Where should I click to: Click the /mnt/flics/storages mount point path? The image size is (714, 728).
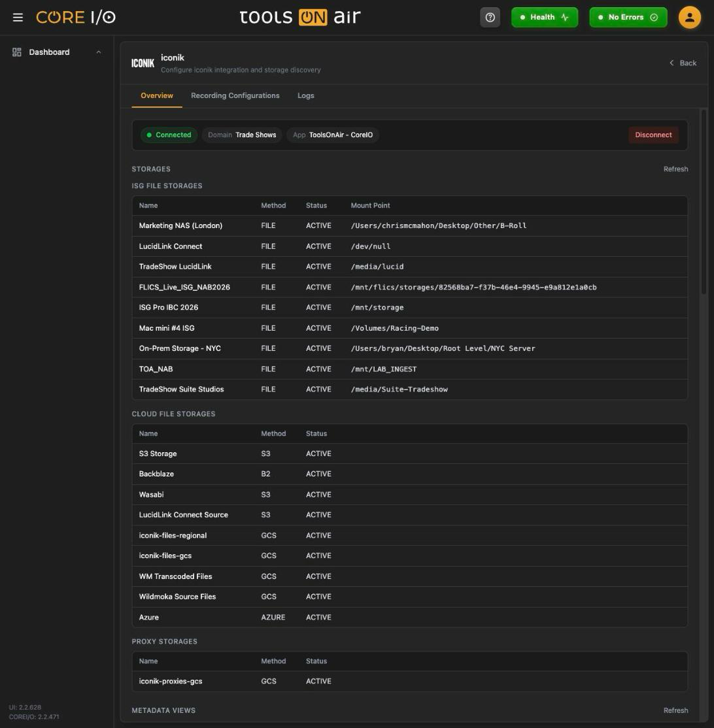tap(474, 287)
